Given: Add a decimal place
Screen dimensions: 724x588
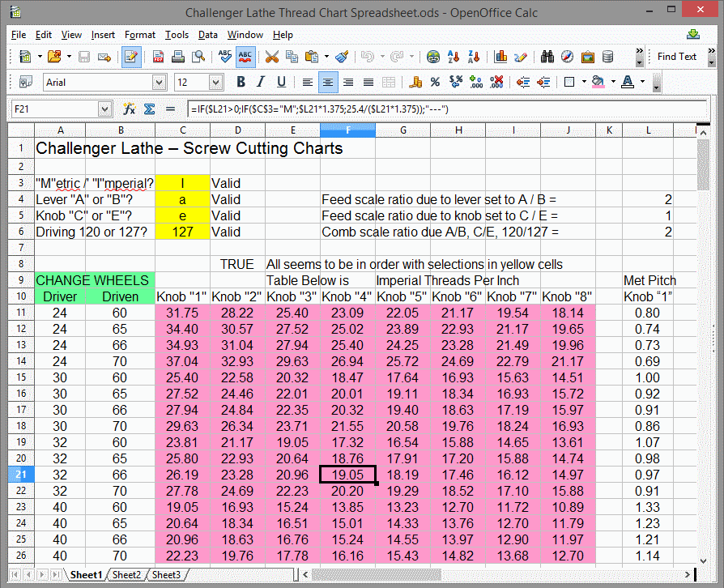Looking at the screenshot, I should click(475, 83).
